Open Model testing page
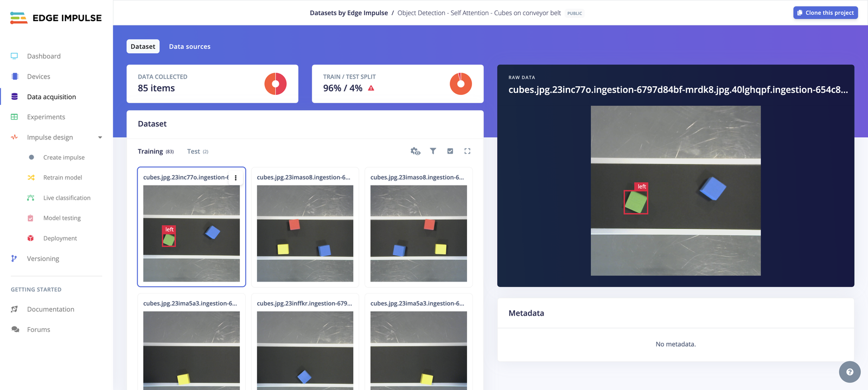This screenshot has width=868, height=390. coord(62,218)
